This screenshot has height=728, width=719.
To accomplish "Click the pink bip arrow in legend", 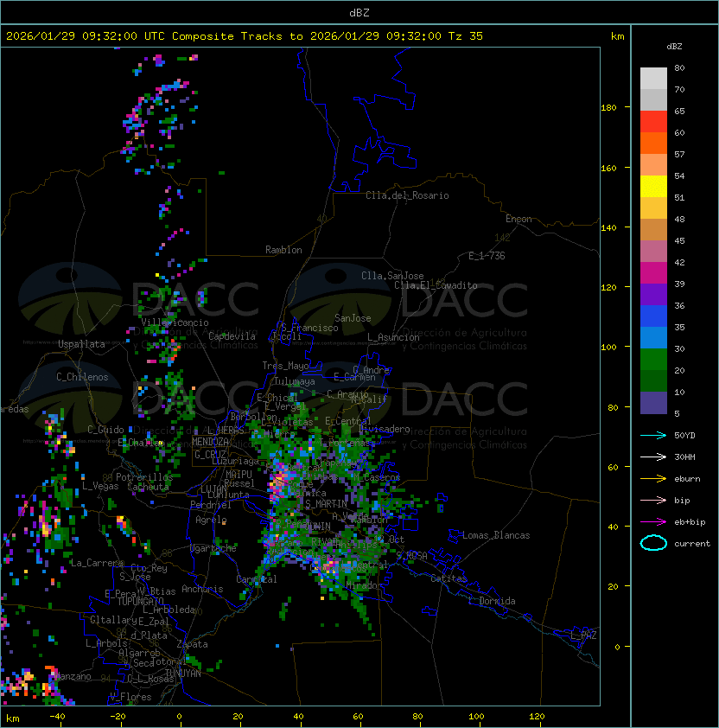I will point(653,501).
